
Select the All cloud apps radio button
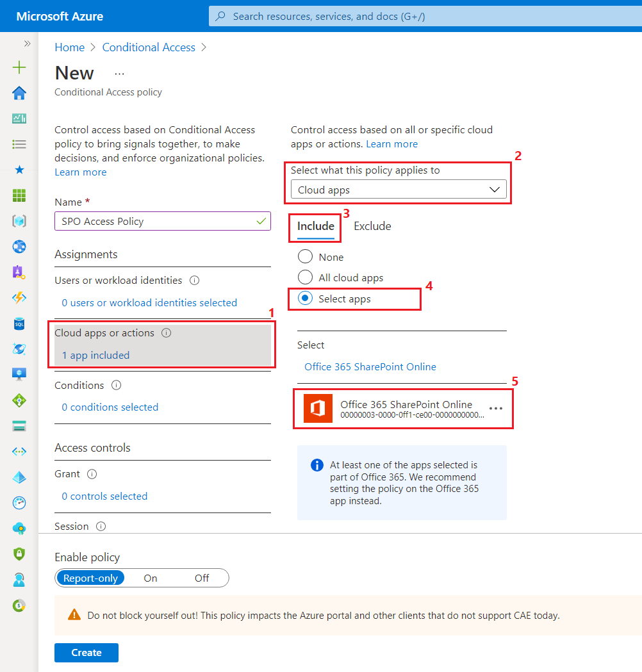[305, 277]
